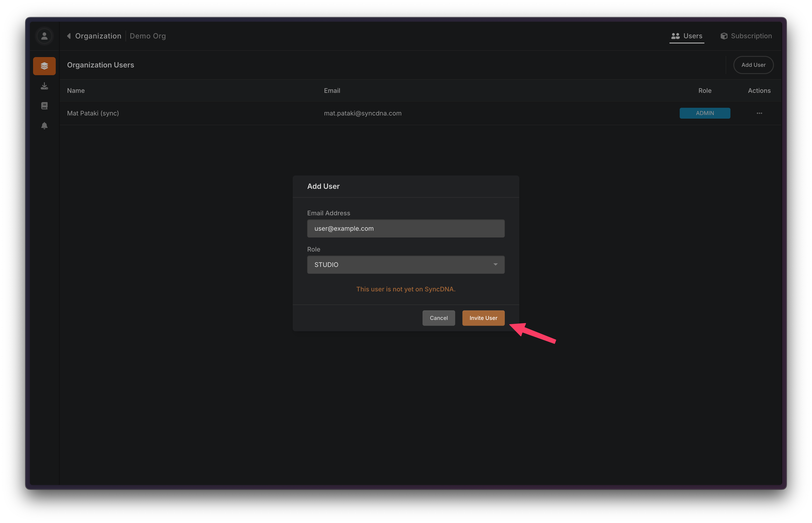Open the user profile avatar
Screen dimensions: 812x523
tap(44, 36)
